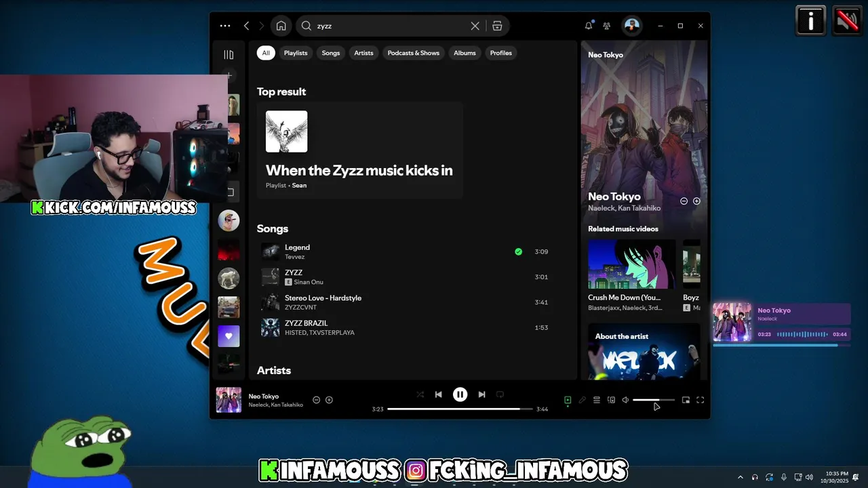Open the ZYZZCVNT artist link
Image resolution: width=868 pixels, height=488 pixels.
point(300,308)
